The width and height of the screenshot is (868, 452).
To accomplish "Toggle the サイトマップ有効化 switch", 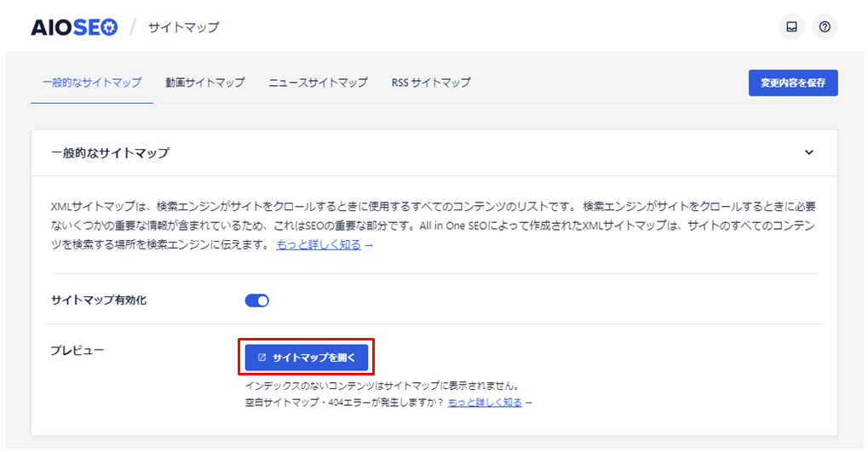I will 257,300.
